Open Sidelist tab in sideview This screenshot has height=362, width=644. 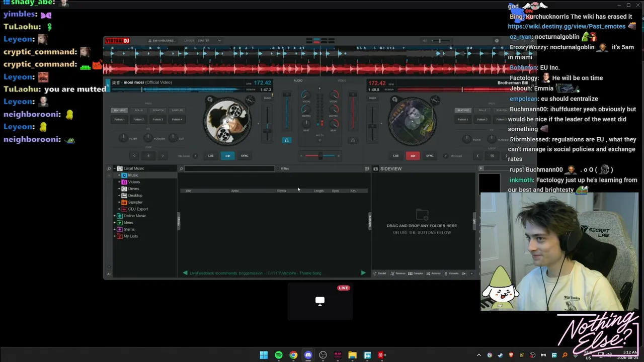380,274
